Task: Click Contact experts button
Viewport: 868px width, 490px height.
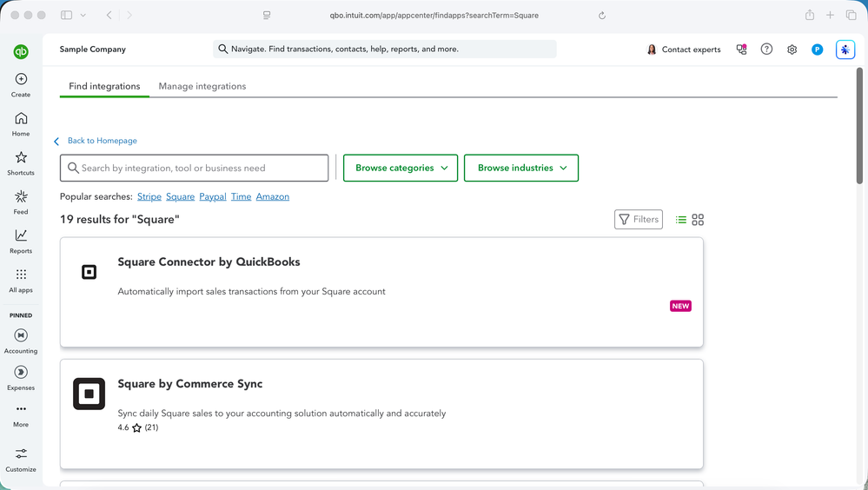Action: click(x=684, y=50)
